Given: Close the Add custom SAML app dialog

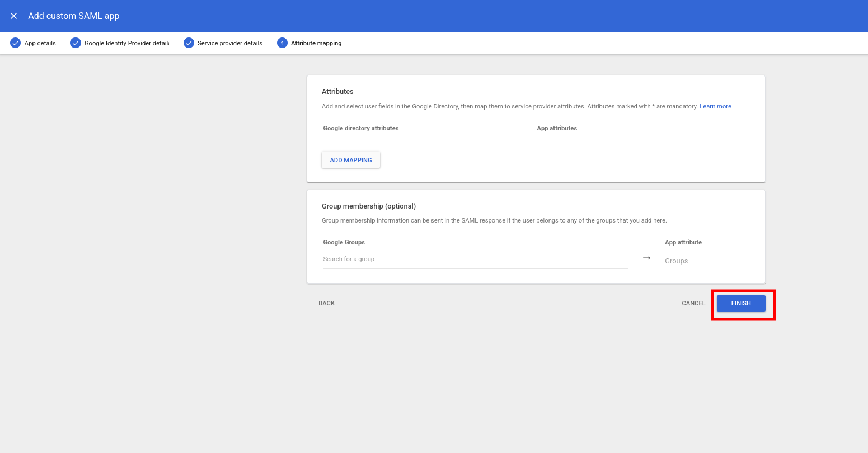Looking at the screenshot, I should click(14, 16).
